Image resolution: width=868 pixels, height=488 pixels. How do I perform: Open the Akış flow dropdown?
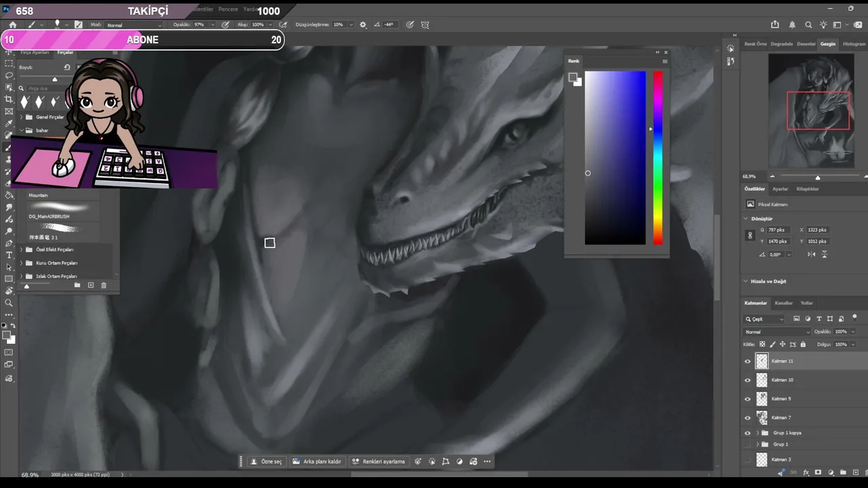[x=271, y=24]
